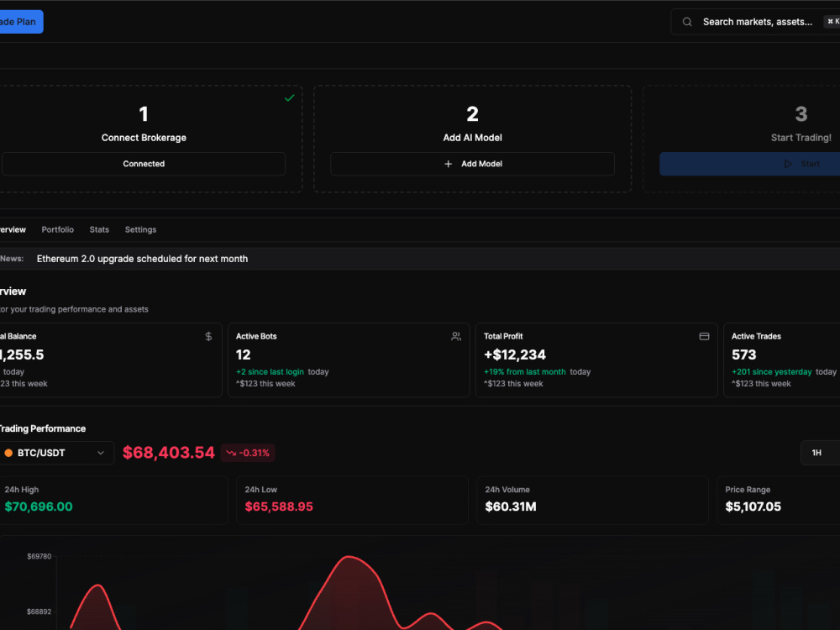Click the $69780 chart axis label
840x630 pixels.
39,557
